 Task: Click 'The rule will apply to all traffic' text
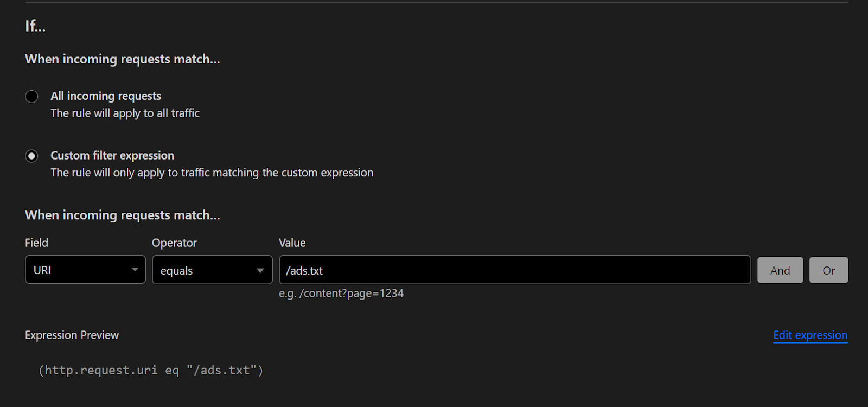click(x=125, y=113)
